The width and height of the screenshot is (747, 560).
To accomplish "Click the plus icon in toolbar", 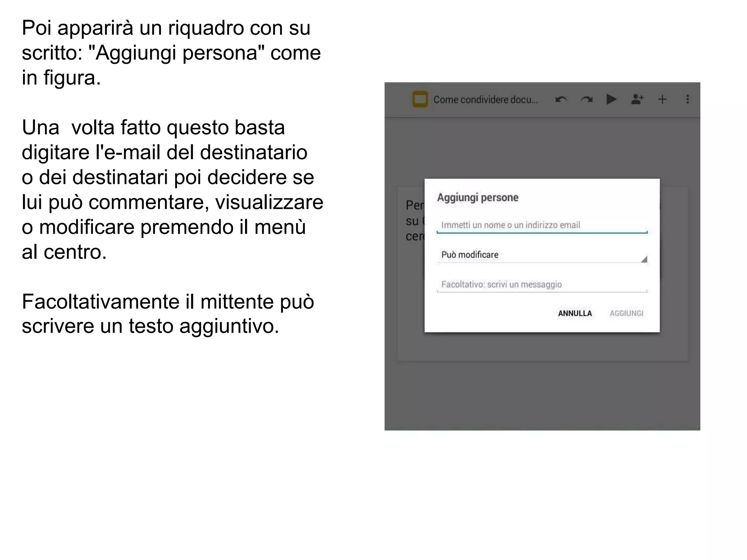I will point(662,99).
